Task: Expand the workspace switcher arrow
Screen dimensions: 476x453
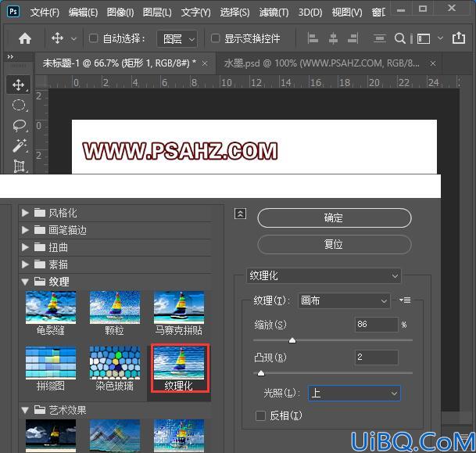Action: pos(440,38)
